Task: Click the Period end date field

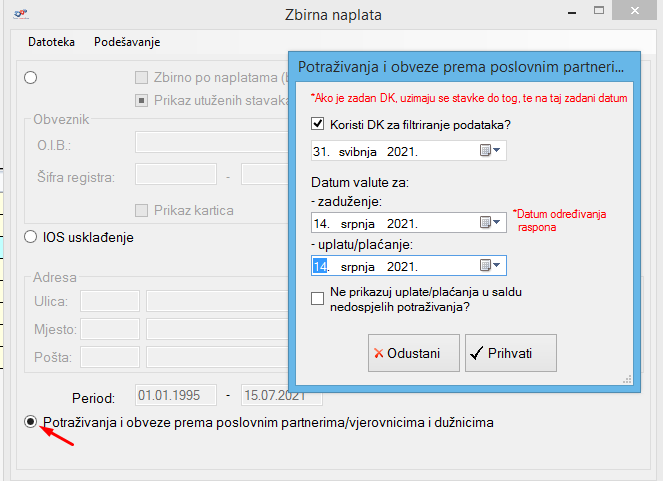Action: [264, 395]
